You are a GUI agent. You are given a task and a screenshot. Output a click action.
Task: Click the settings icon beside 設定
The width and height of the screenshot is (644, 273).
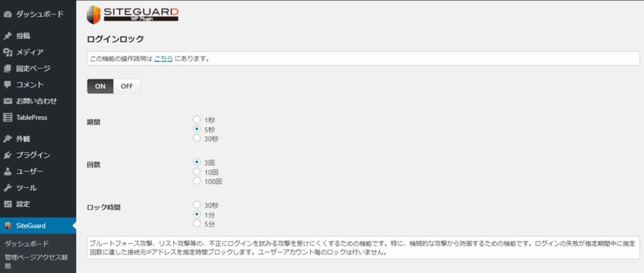pos(8,204)
